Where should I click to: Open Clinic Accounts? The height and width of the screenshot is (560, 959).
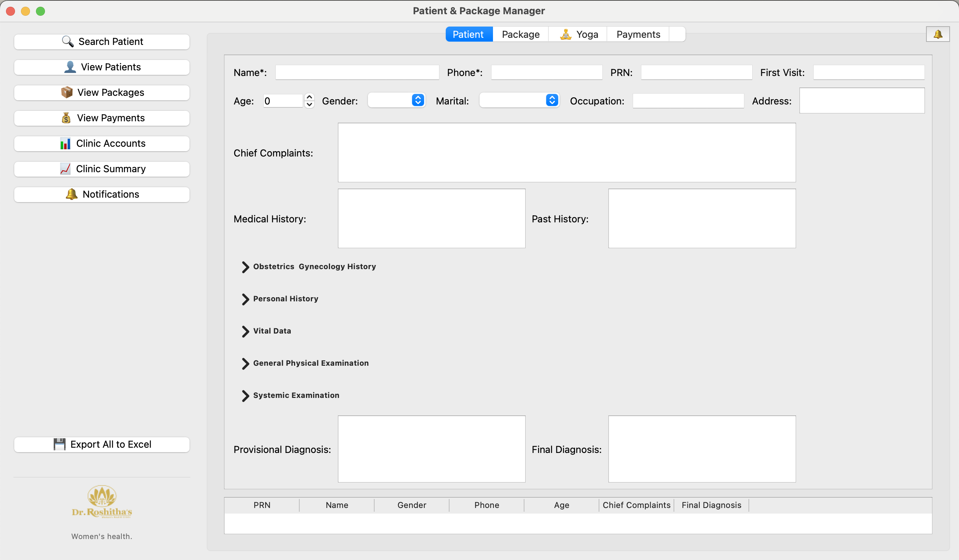coord(102,143)
